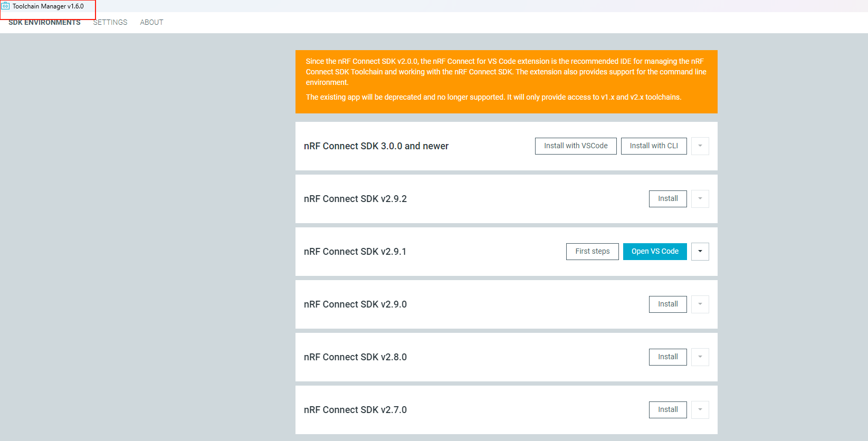Open the Settings tab
868x441 pixels.
(110, 22)
